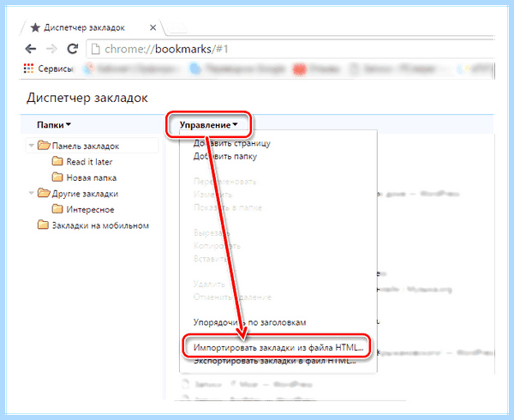This screenshot has width=514, height=420.
Task: Select the Новая папка folder
Action: coord(84,177)
